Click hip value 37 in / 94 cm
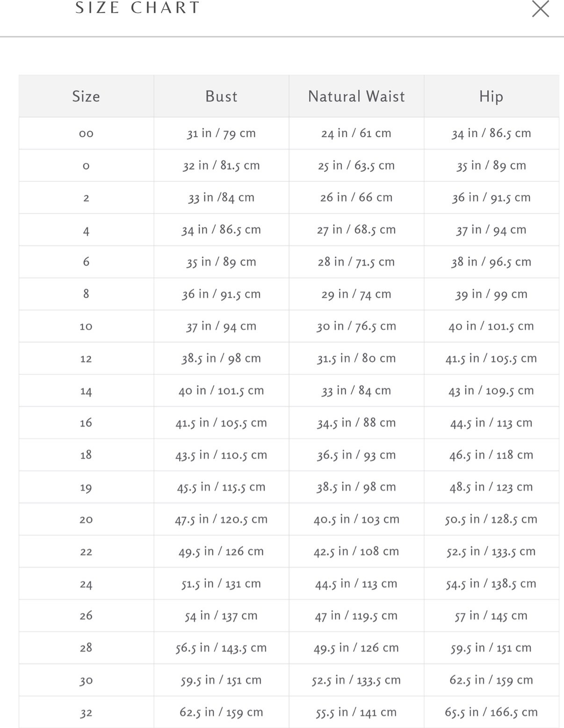Viewport: 564px width, 728px height. coord(491,230)
